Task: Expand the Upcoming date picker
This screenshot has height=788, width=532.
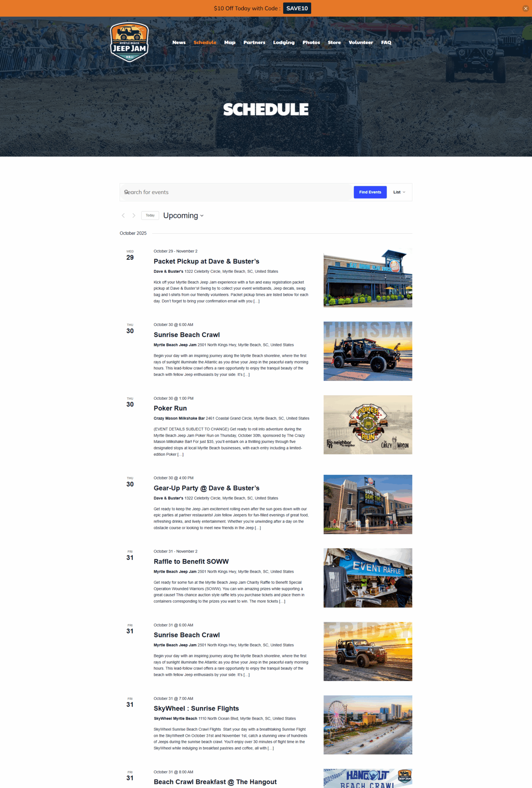Action: tap(183, 215)
